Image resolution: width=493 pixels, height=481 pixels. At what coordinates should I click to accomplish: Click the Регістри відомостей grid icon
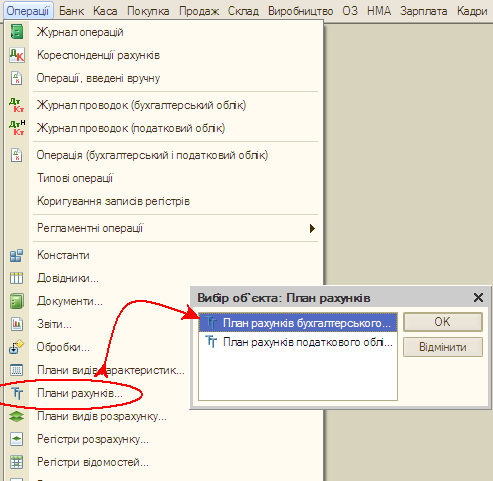(16, 462)
